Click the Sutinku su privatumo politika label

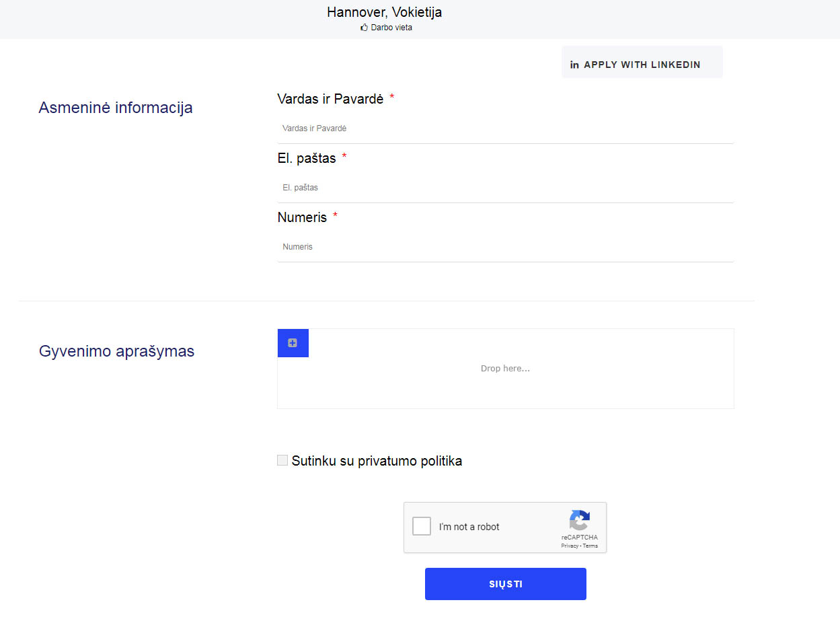click(x=377, y=461)
